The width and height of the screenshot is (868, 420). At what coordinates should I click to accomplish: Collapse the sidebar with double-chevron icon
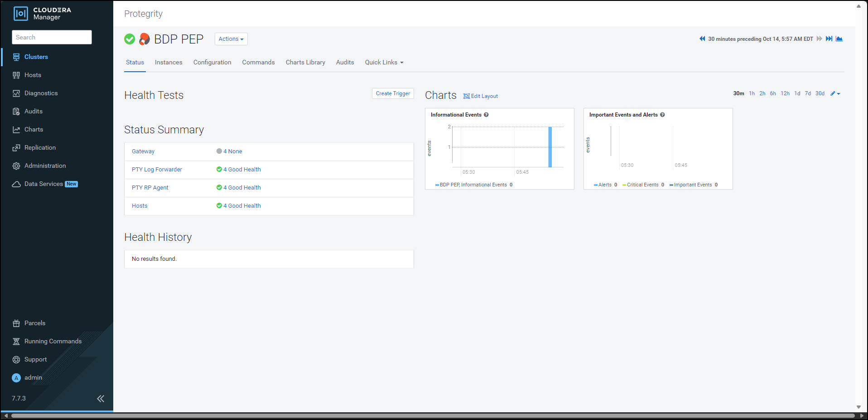pyautogui.click(x=101, y=399)
